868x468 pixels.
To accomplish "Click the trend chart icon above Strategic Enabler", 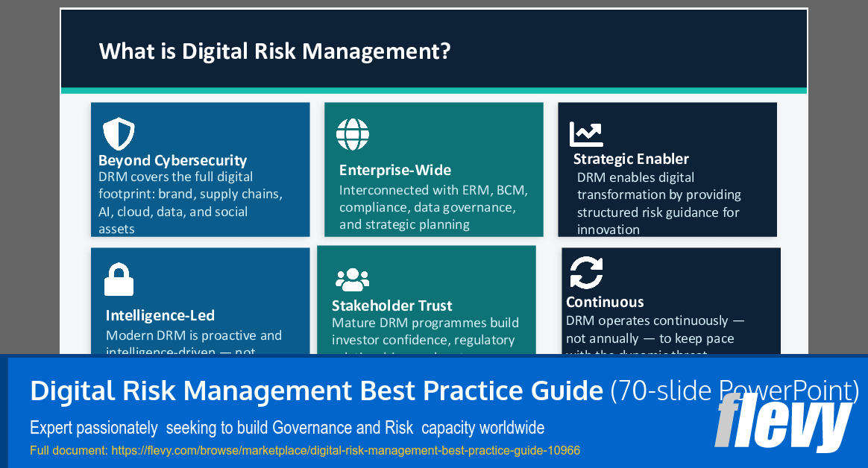I will pos(587,133).
